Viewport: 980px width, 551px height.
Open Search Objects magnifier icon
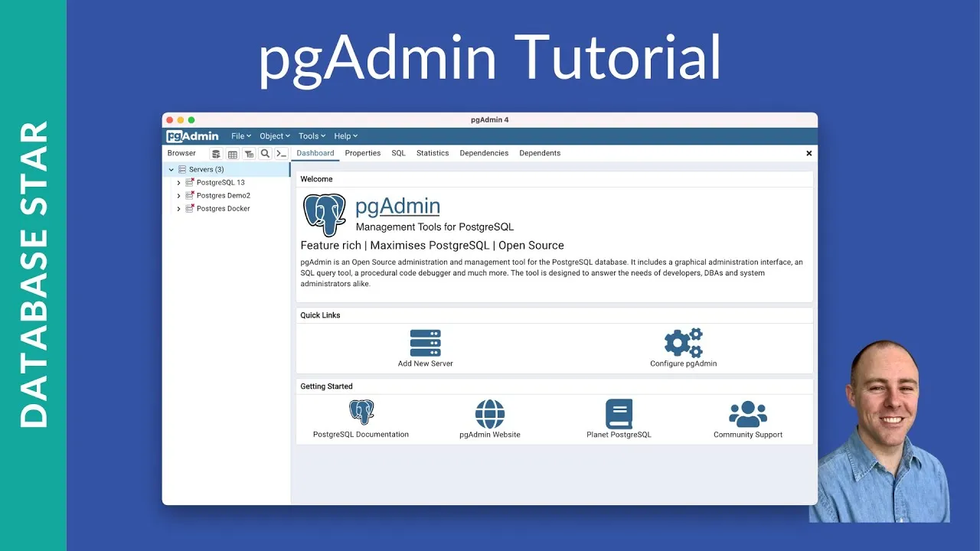click(265, 154)
